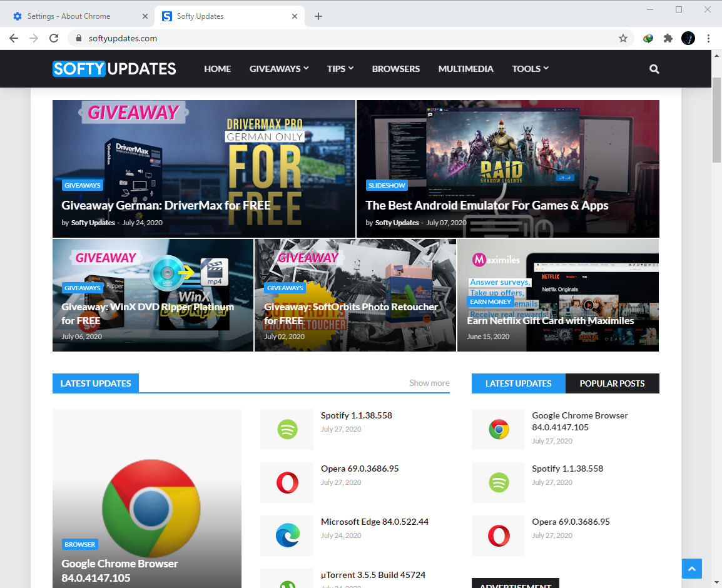Click GIVEAWAYS badge on SoftOrbits card
This screenshot has width=722, height=588.
click(x=285, y=288)
